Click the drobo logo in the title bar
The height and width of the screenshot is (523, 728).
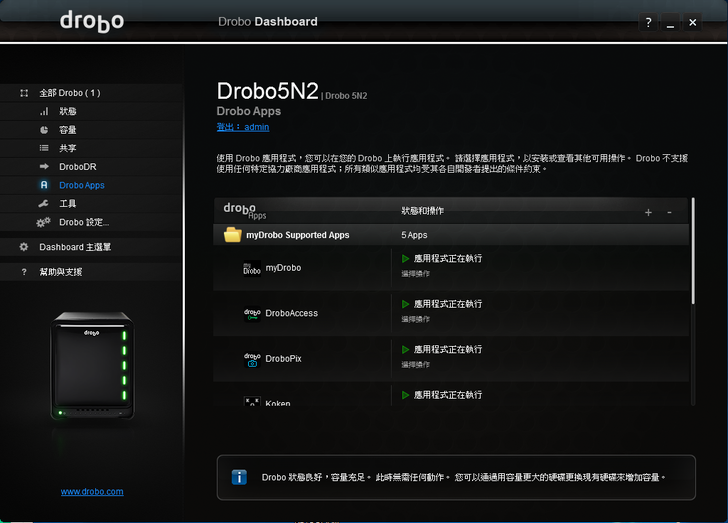[92, 21]
